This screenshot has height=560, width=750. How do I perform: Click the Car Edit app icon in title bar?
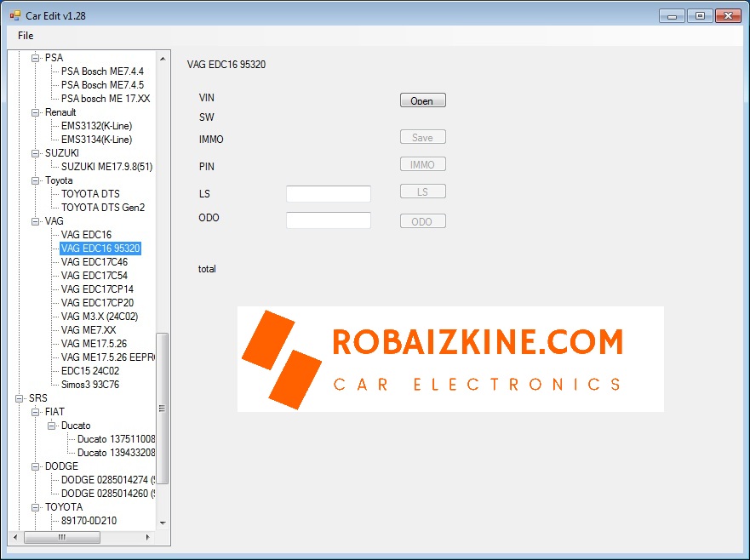pyautogui.click(x=14, y=15)
